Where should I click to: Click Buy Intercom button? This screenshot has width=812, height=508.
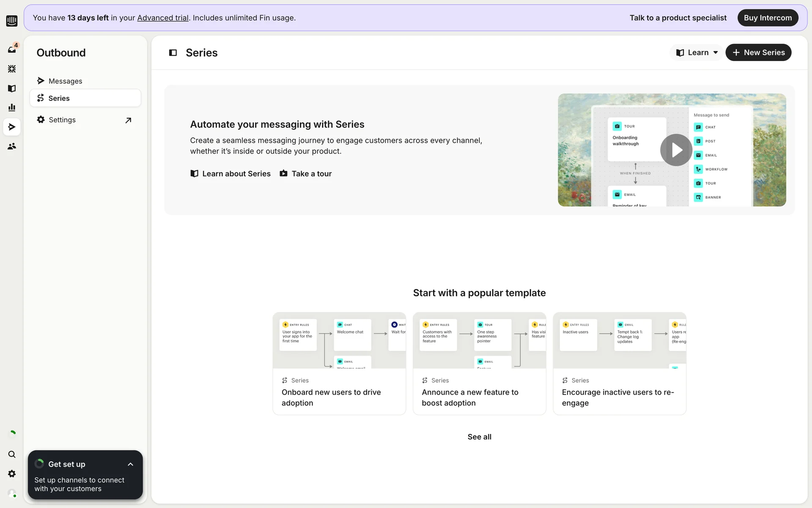click(768, 18)
